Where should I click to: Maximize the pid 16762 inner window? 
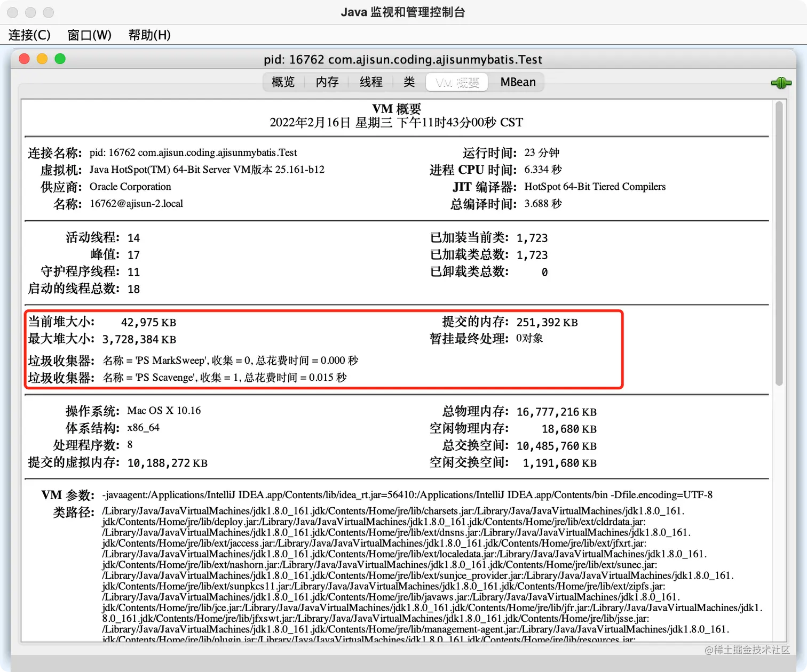[x=60, y=59]
